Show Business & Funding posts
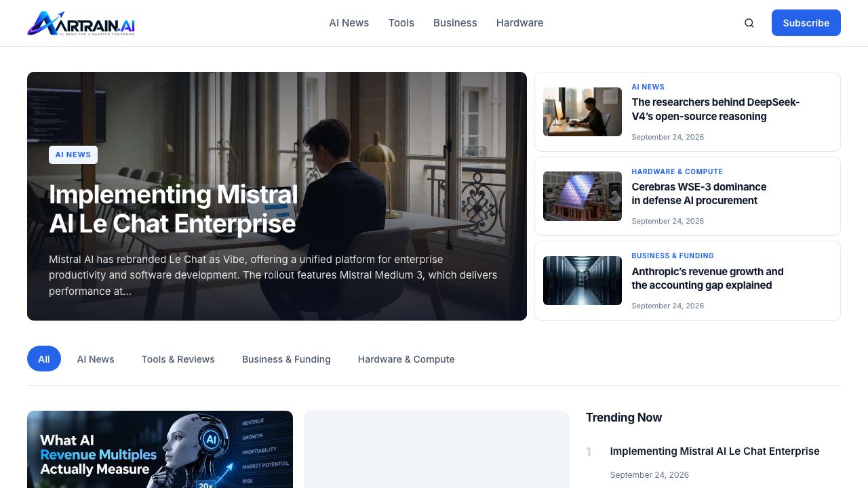This screenshot has height=488, width=868. pyautogui.click(x=286, y=359)
